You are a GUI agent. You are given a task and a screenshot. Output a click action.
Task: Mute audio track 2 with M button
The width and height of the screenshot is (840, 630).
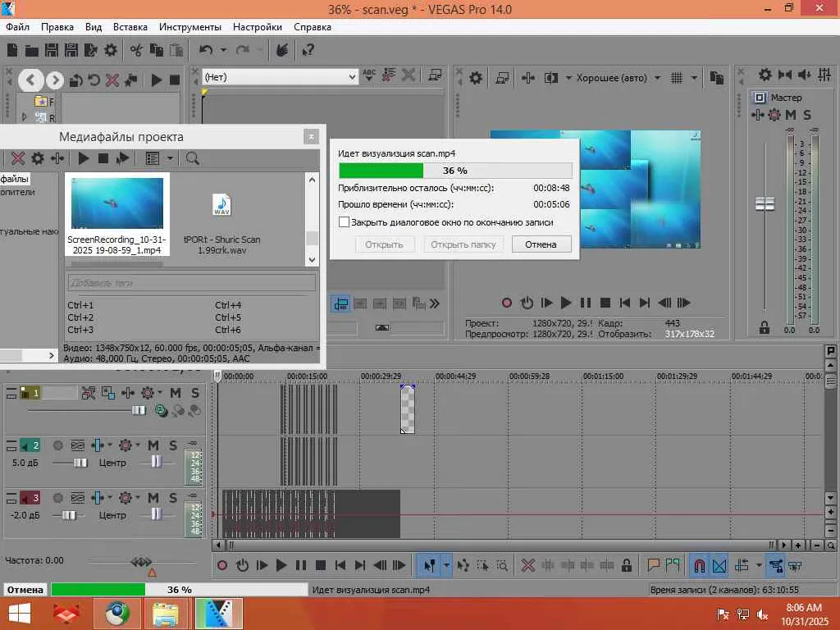pyautogui.click(x=153, y=445)
